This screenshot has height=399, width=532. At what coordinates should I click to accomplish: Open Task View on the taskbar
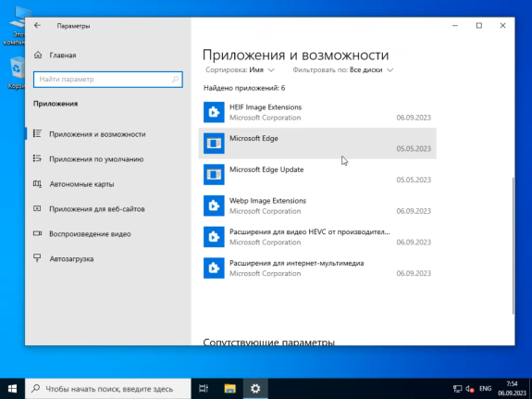click(x=204, y=389)
